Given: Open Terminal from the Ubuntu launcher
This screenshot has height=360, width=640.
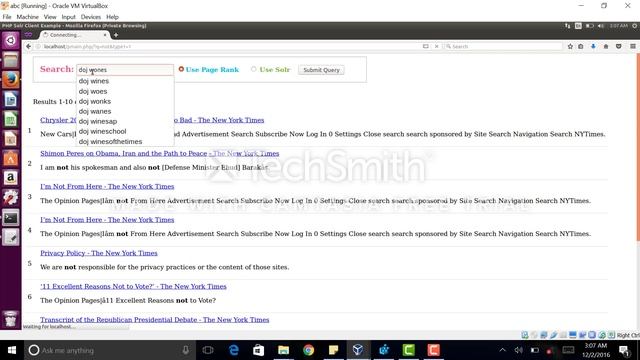Looking at the screenshot, I should tap(11, 218).
